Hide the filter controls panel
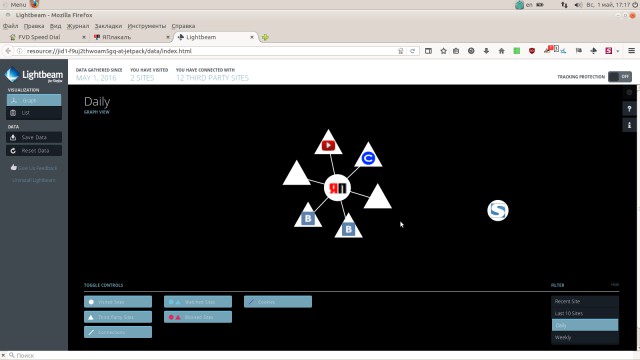The image size is (640, 360). 615,284
